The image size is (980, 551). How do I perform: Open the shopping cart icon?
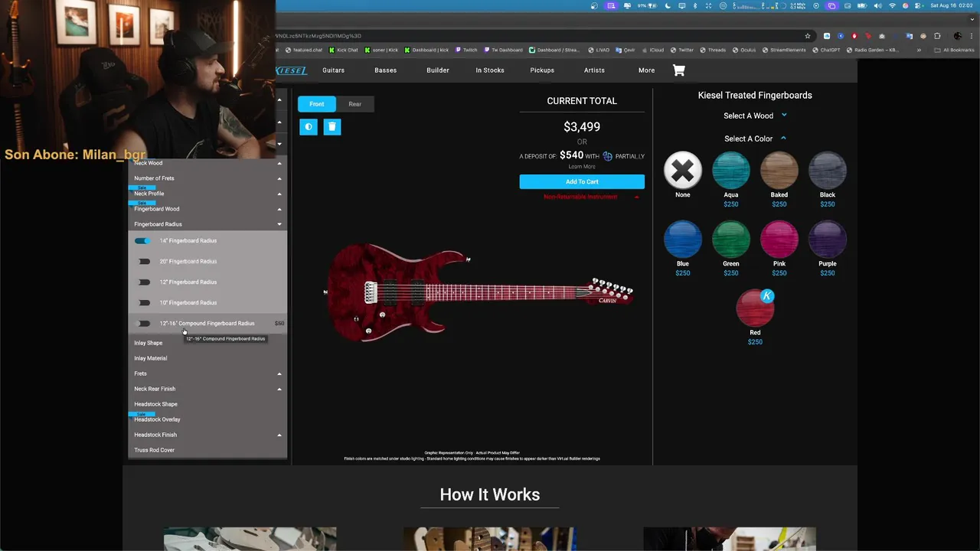tap(678, 70)
